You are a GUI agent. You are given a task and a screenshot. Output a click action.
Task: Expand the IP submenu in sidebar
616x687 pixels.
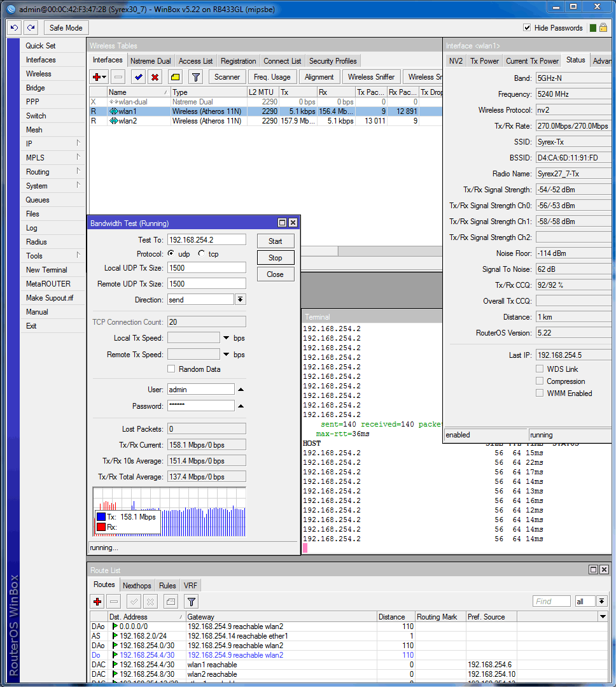click(x=78, y=143)
